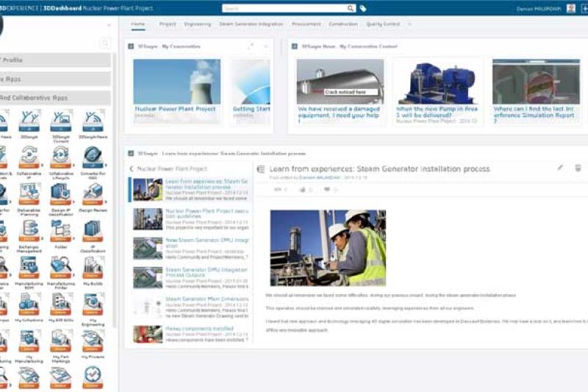The width and height of the screenshot is (588, 392).
Task: Launch Design IP Classification app
Action: click(61, 194)
